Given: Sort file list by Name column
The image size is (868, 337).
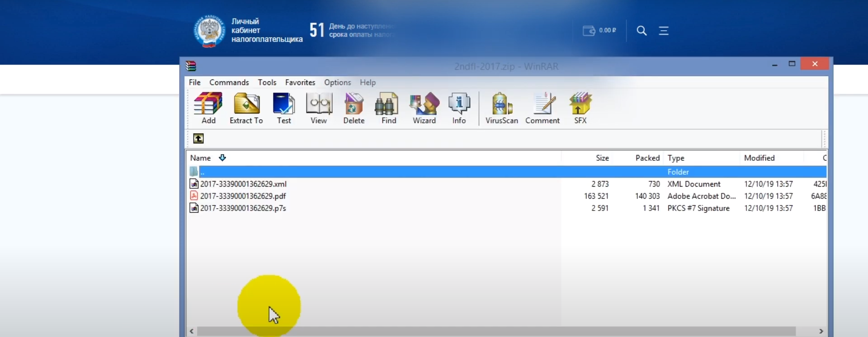Looking at the screenshot, I should (x=201, y=158).
